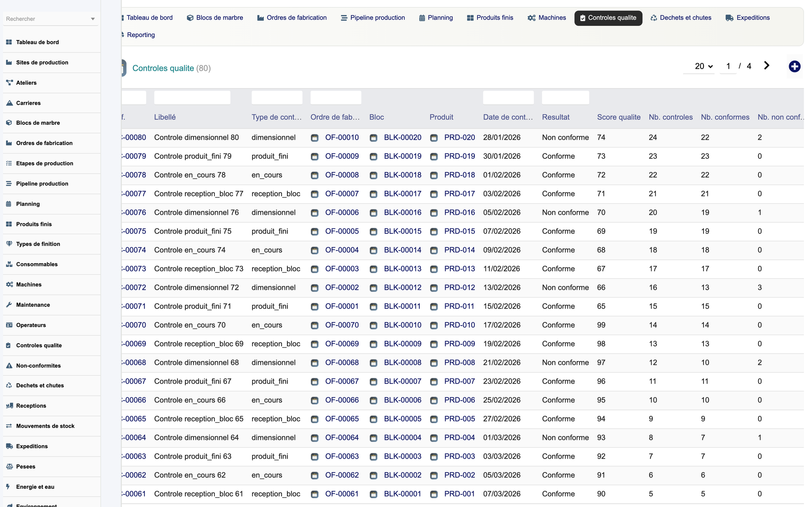Switch to the Blocs de marbre tab

coord(215,18)
